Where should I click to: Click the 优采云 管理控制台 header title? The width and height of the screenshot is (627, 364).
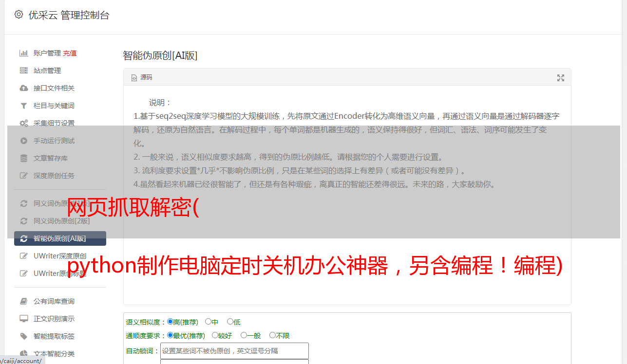pyautogui.click(x=69, y=15)
